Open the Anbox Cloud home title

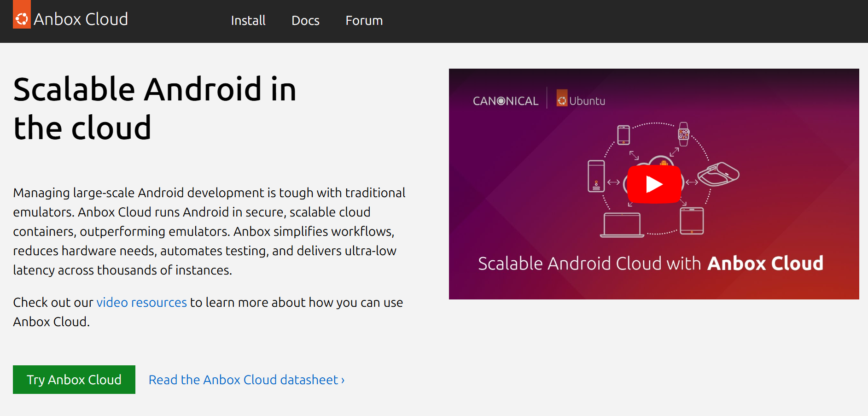pyautogui.click(x=81, y=19)
